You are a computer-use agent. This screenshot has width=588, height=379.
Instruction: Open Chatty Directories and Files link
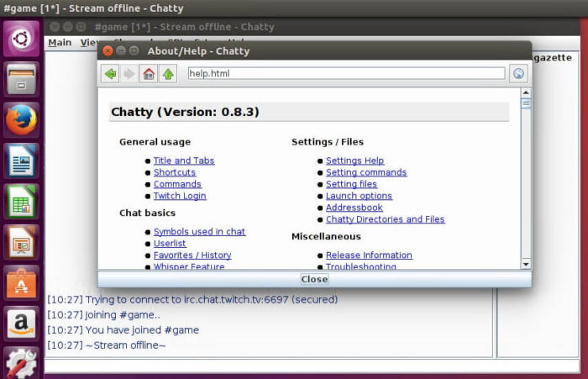pos(385,219)
